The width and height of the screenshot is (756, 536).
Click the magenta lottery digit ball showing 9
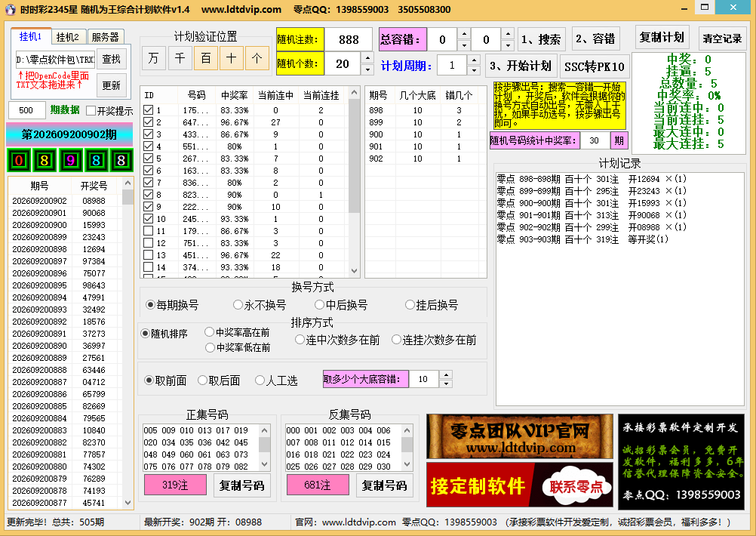coord(70,160)
